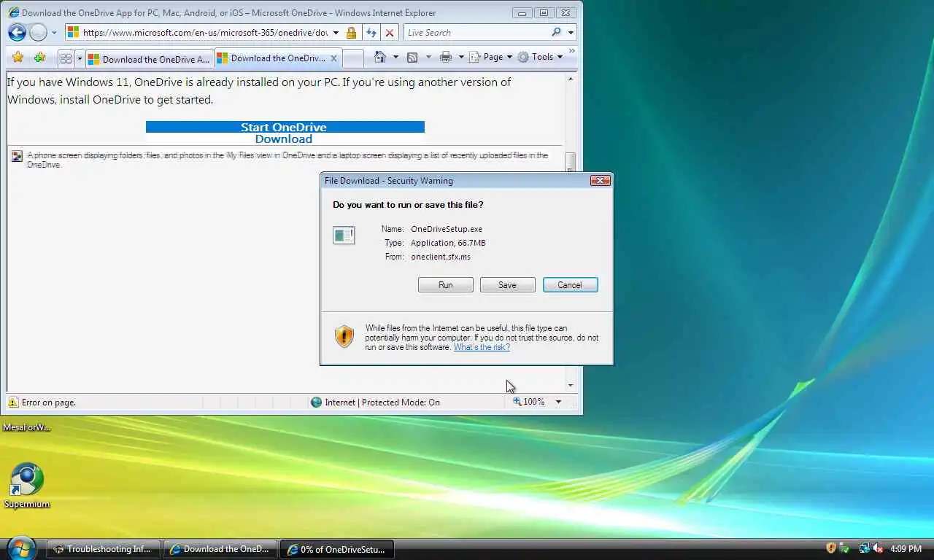Click the search magnifier icon

click(x=557, y=32)
